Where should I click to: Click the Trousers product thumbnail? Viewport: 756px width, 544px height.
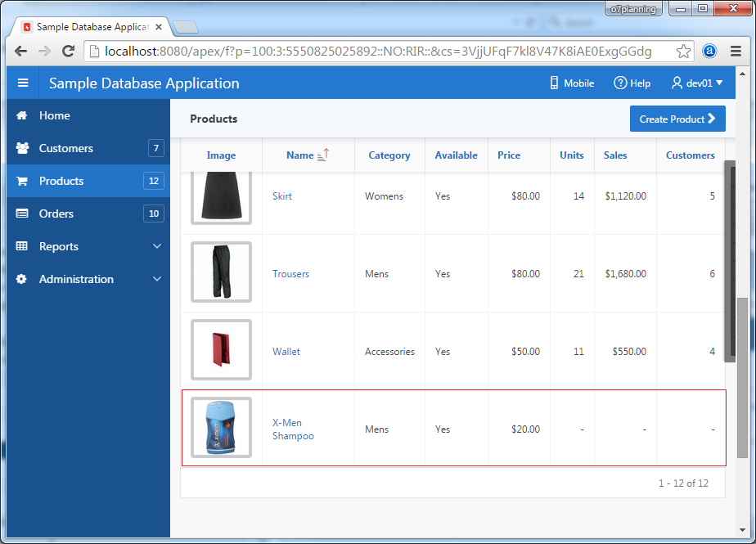coord(221,272)
